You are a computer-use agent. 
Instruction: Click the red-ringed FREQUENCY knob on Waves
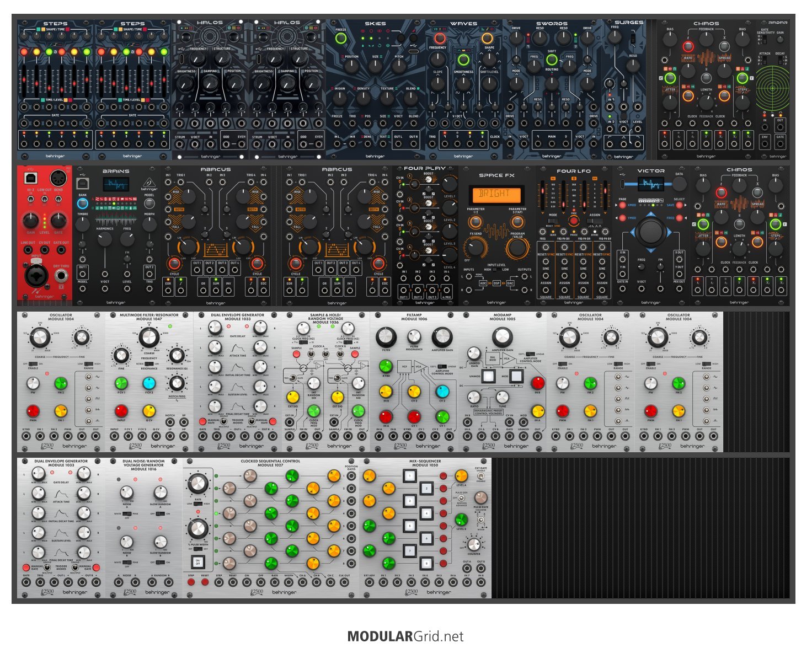pyautogui.click(x=440, y=38)
